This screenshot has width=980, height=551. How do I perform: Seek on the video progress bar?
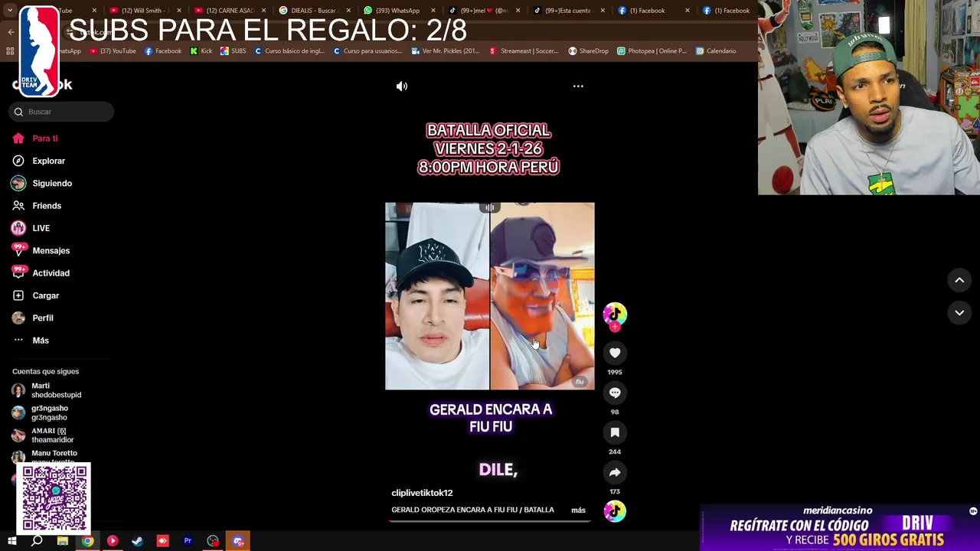click(490, 521)
